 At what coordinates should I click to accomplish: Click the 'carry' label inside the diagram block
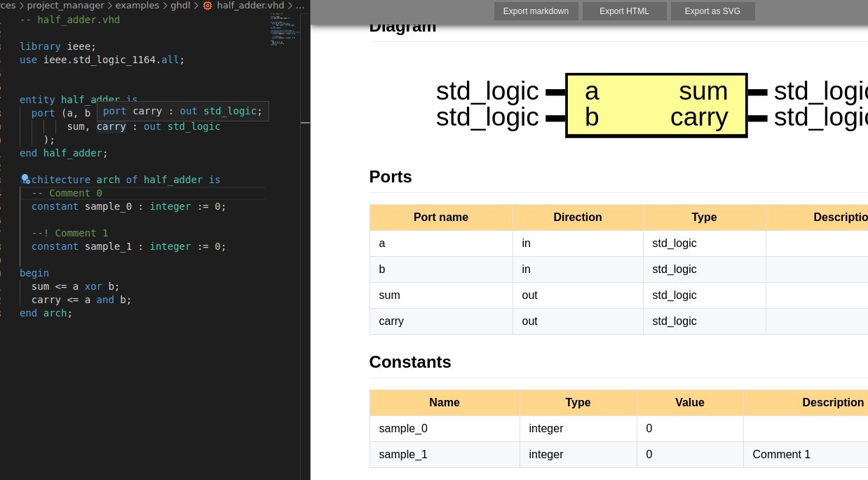699,117
